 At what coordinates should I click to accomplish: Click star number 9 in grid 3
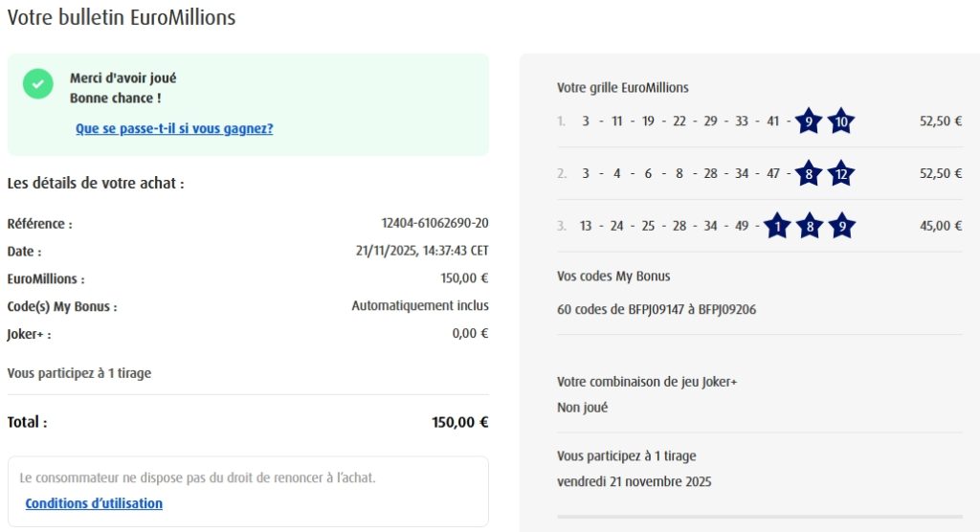[x=841, y=226]
